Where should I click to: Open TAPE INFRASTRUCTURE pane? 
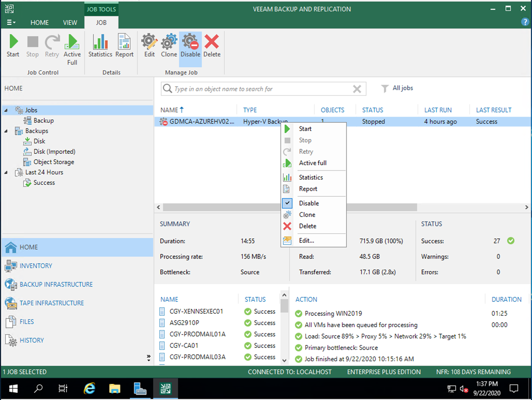click(77, 303)
